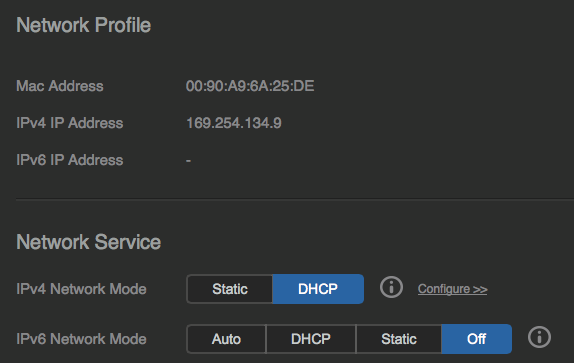Image resolution: width=574 pixels, height=363 pixels.
Task: Turn IPv6 Network Mode Off
Action: (x=476, y=339)
